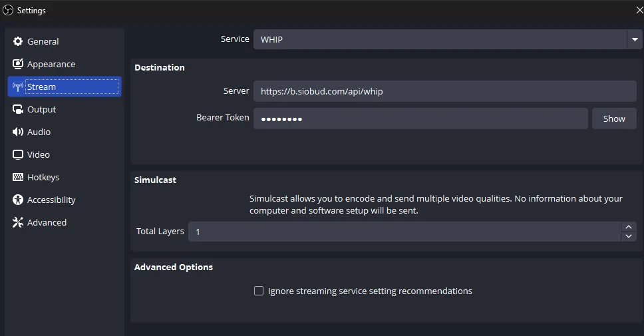Click the Stream antenna icon
The height and width of the screenshot is (336, 644).
18,86
